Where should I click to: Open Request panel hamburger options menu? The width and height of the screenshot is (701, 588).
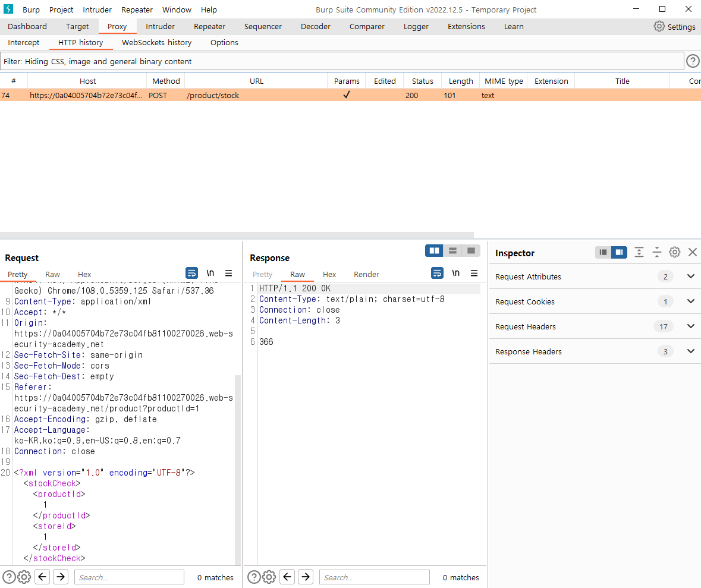click(x=228, y=273)
